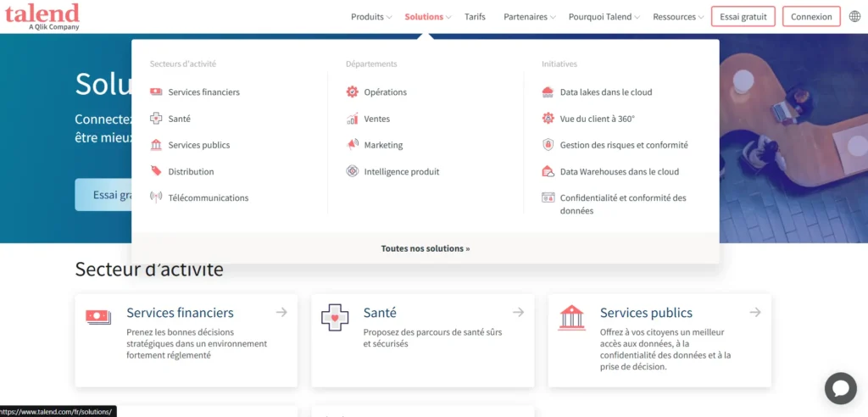Viewport: 868px width, 417px height.
Task: Open Gestion des risques et conformité link
Action: coord(625,145)
